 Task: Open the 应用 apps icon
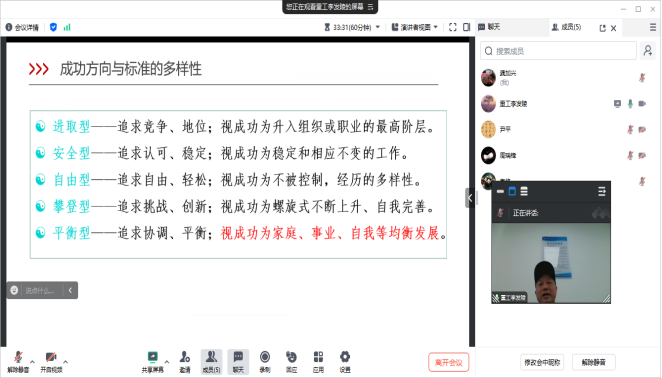[x=318, y=357]
